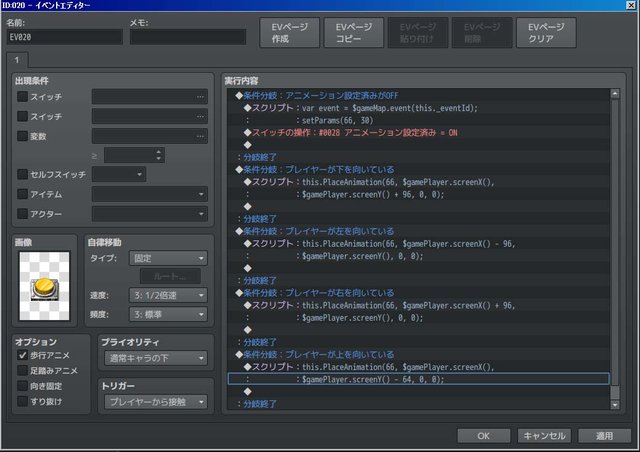The height and width of the screenshot is (452, 640).
Task: Select the line $gamePlayer.screenY() + 96, 0, 0);
Action: point(418,194)
